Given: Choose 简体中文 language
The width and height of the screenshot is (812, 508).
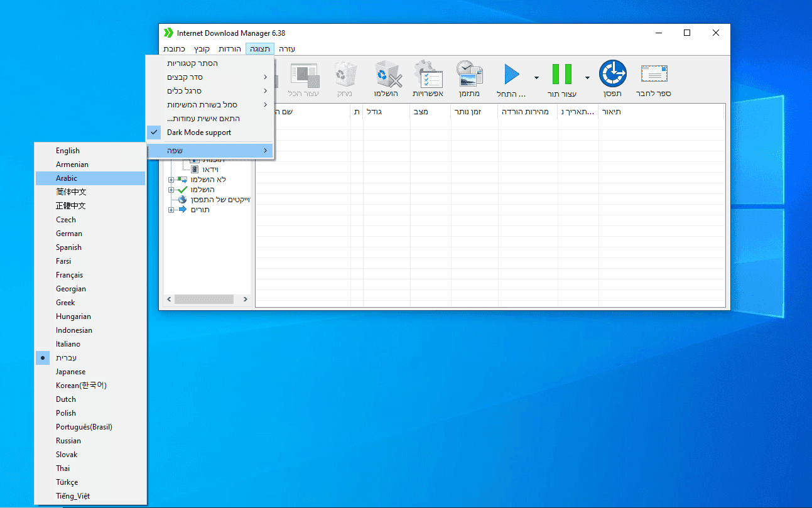Looking at the screenshot, I should 90,192.
